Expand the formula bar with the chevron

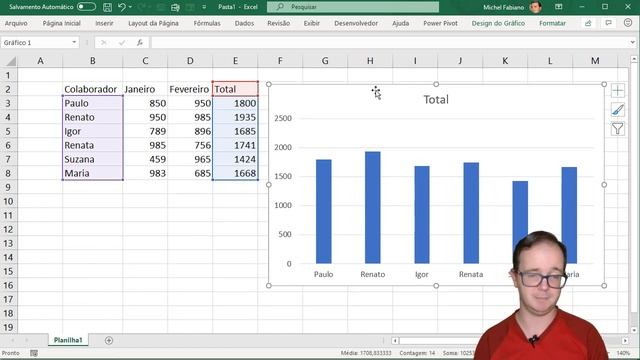coord(633,42)
